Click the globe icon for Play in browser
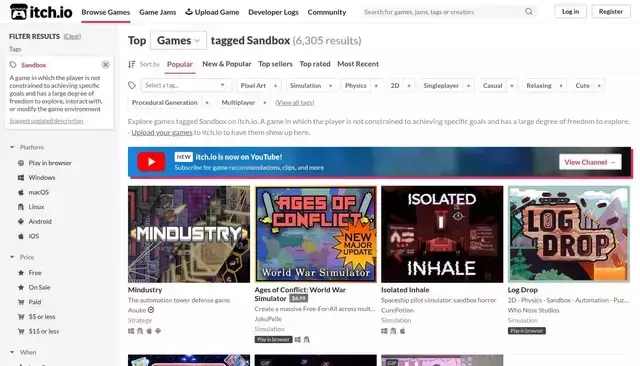This screenshot has width=640, height=366. tap(21, 163)
